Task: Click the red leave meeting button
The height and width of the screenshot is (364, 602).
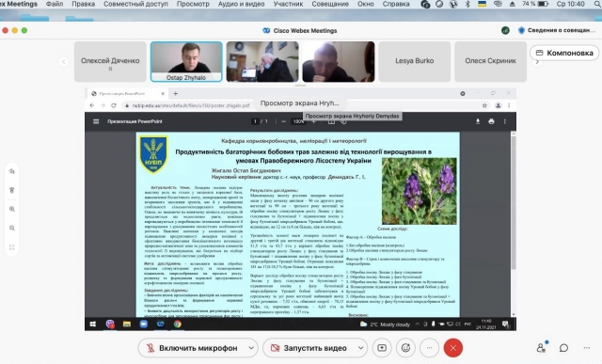Action: [453, 348]
